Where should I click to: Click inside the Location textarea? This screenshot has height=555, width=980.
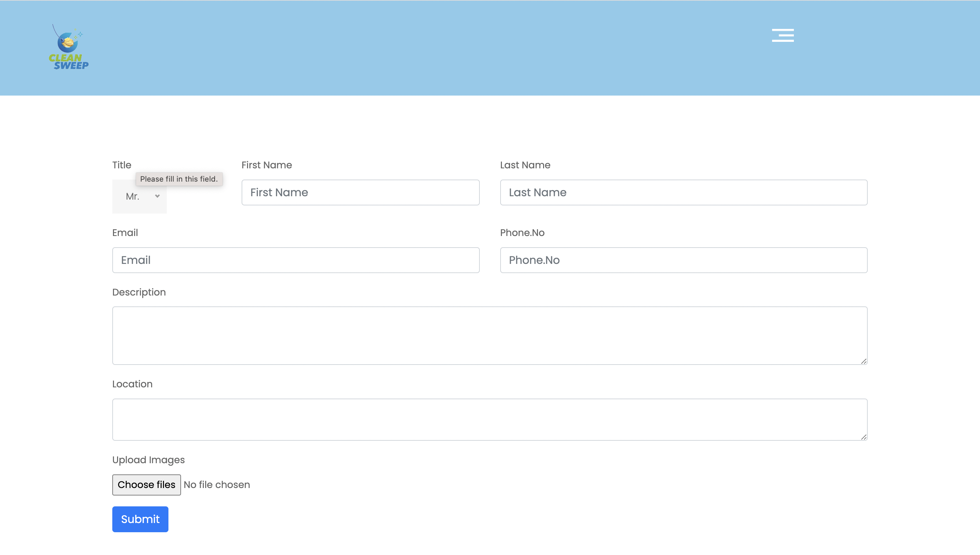[490, 419]
